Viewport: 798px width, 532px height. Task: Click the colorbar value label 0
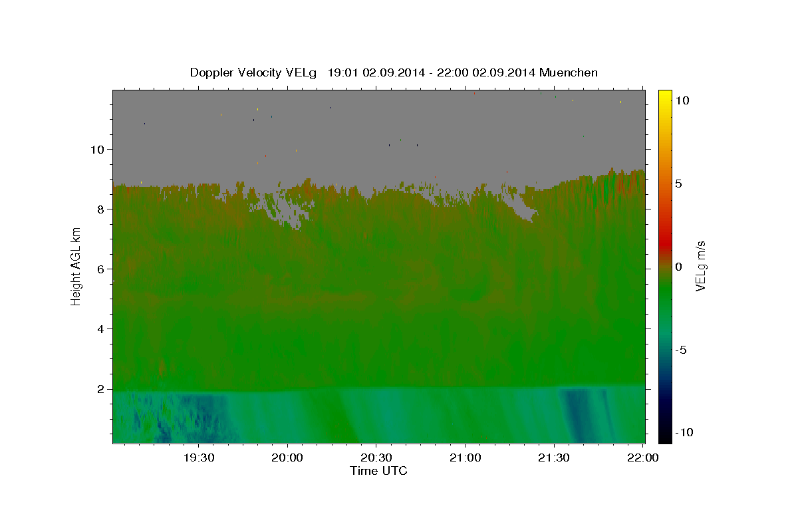click(x=678, y=267)
